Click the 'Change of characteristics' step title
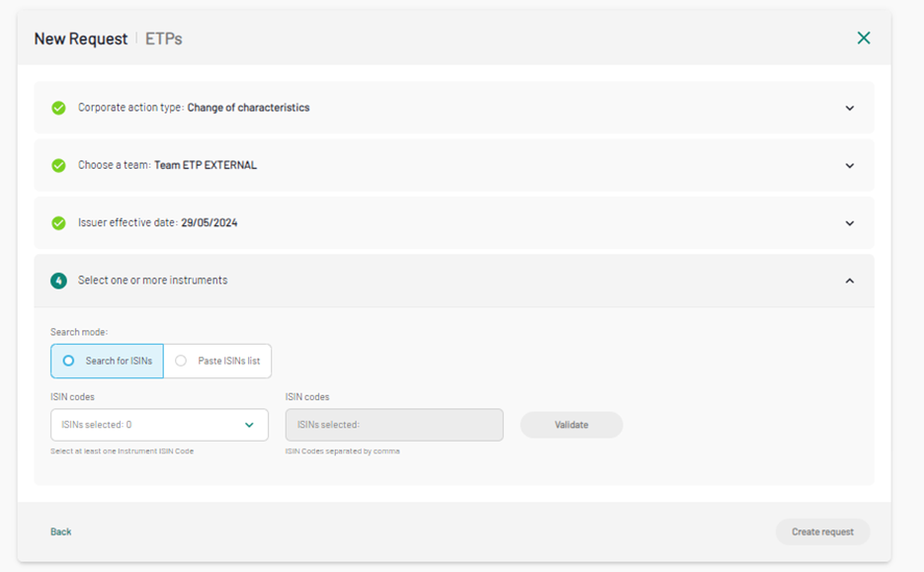924x572 pixels. pos(248,108)
